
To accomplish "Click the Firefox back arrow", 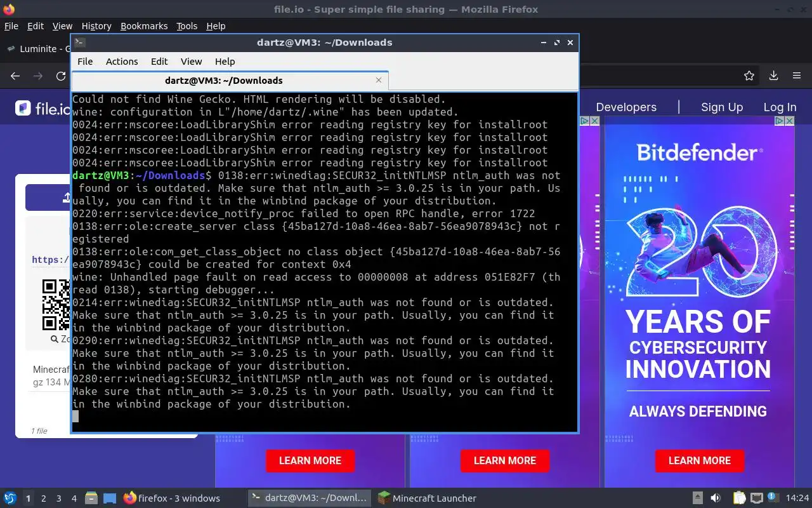I will click(x=15, y=76).
